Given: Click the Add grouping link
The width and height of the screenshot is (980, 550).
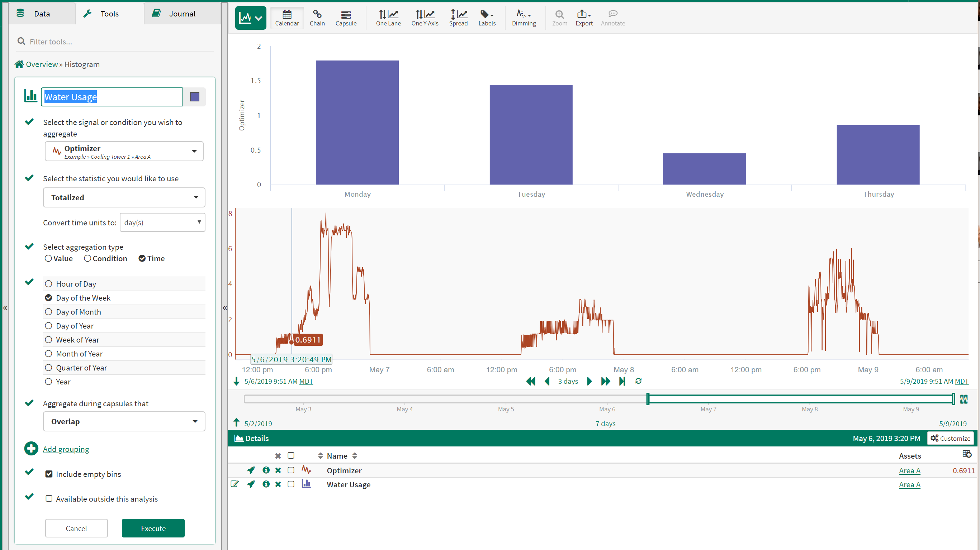Looking at the screenshot, I should click(x=66, y=449).
